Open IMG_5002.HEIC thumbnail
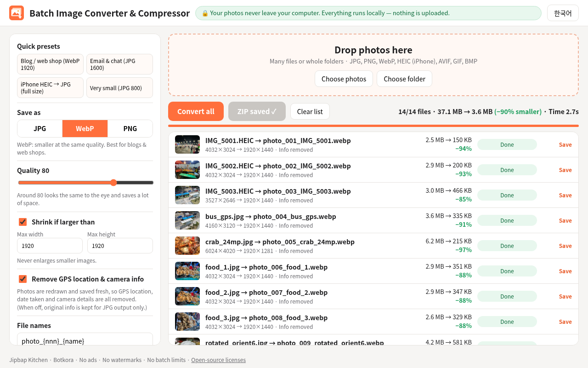This screenshot has height=368, width=588. click(x=187, y=170)
